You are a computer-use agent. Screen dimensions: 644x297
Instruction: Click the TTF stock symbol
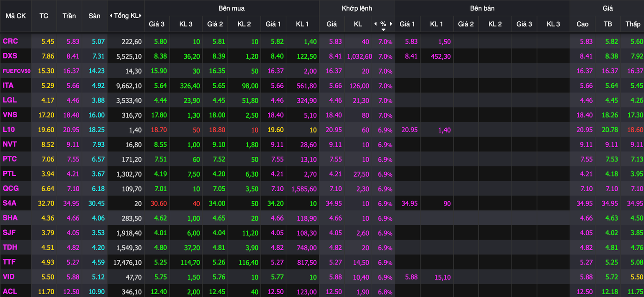click(x=9, y=262)
